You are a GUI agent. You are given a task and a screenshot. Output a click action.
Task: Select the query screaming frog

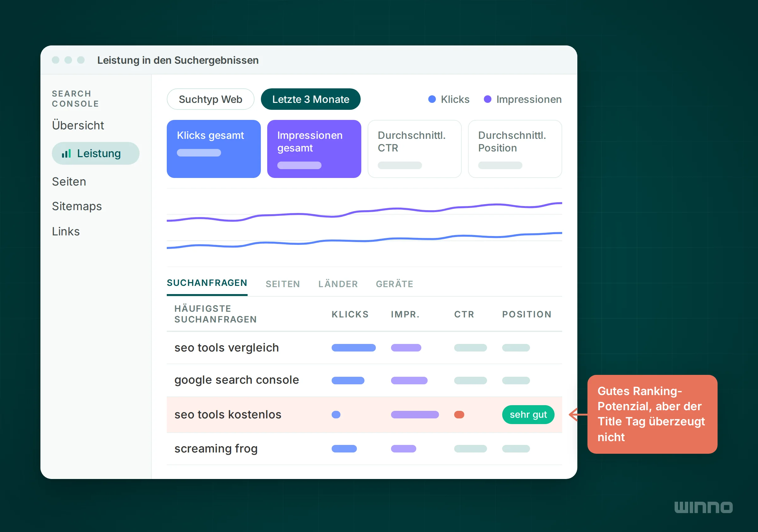pos(216,449)
